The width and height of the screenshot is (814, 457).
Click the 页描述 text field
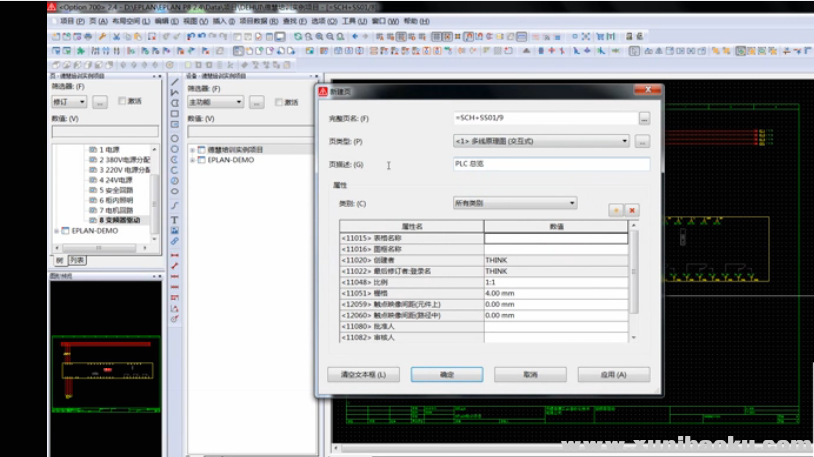point(550,164)
